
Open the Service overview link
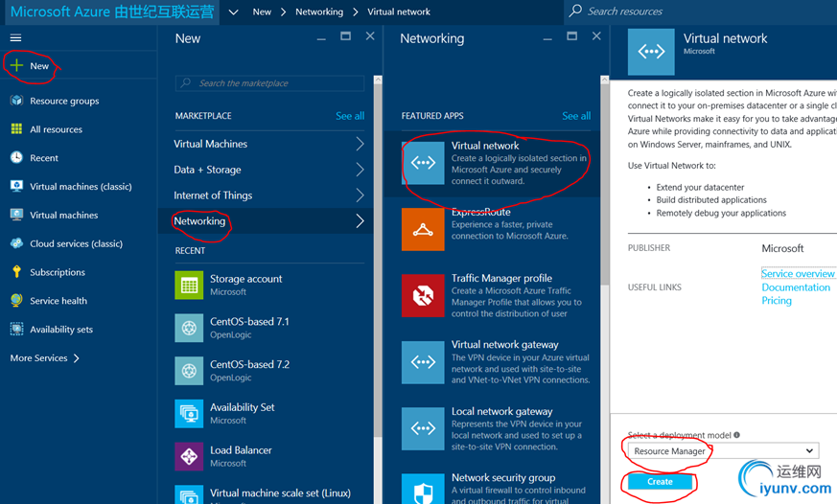tap(798, 273)
